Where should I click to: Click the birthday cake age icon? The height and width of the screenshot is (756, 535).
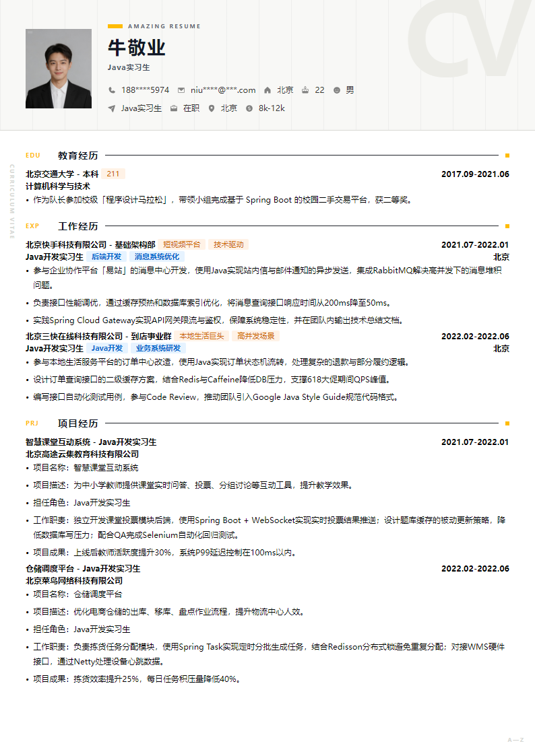tap(305, 90)
